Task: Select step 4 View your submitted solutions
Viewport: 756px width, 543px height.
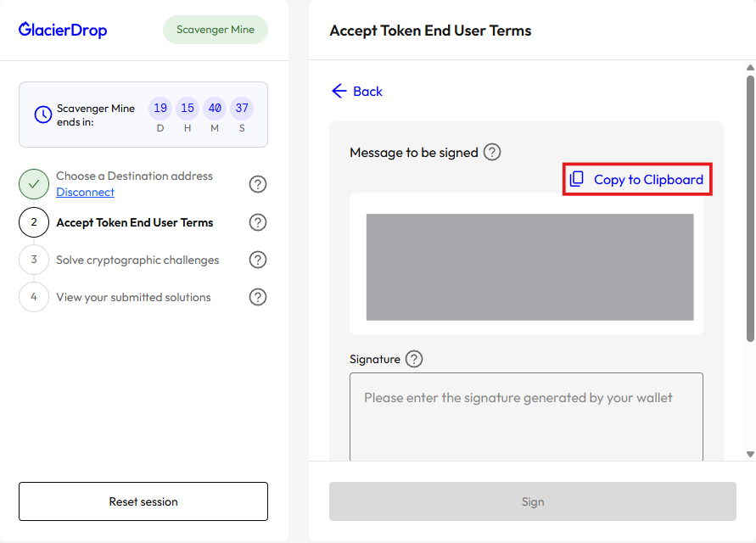Action: point(133,297)
